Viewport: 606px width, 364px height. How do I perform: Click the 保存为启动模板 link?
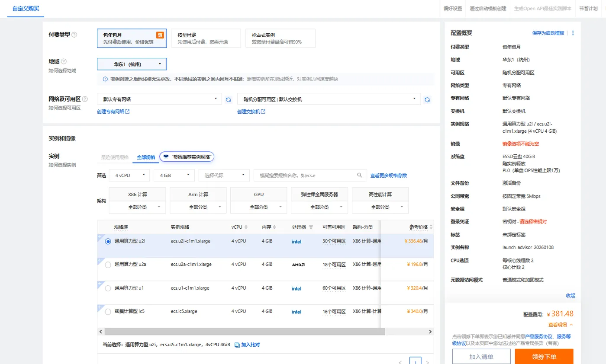pyautogui.click(x=548, y=33)
